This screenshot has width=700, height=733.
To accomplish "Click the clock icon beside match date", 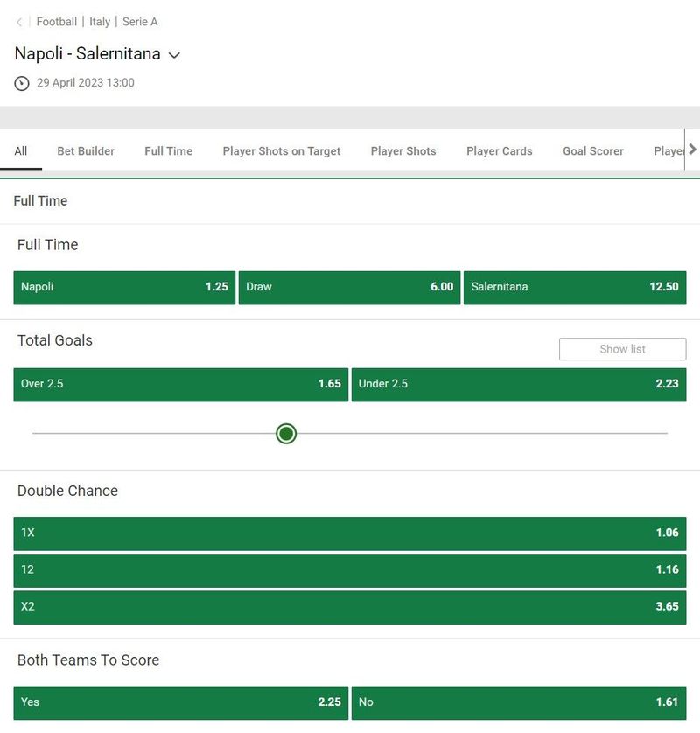I will 22,83.
